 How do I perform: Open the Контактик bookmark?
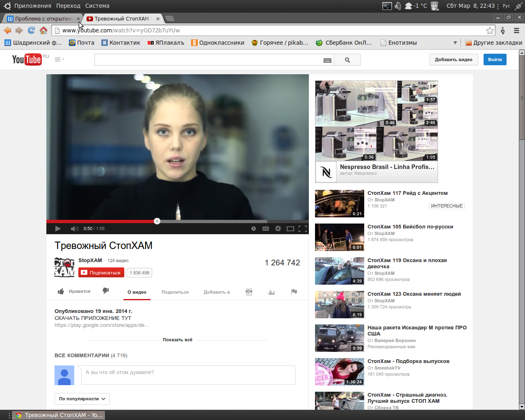click(121, 43)
